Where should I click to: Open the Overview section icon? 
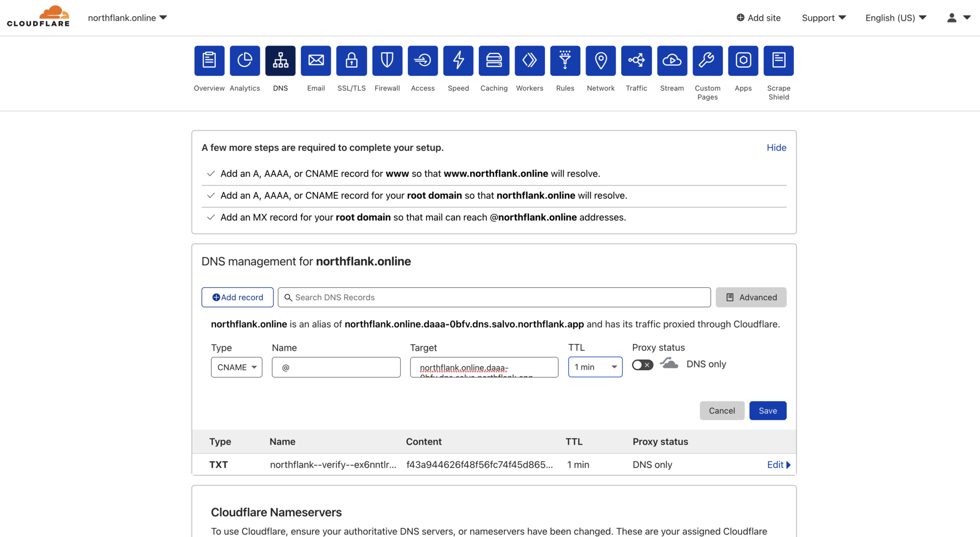(x=209, y=61)
